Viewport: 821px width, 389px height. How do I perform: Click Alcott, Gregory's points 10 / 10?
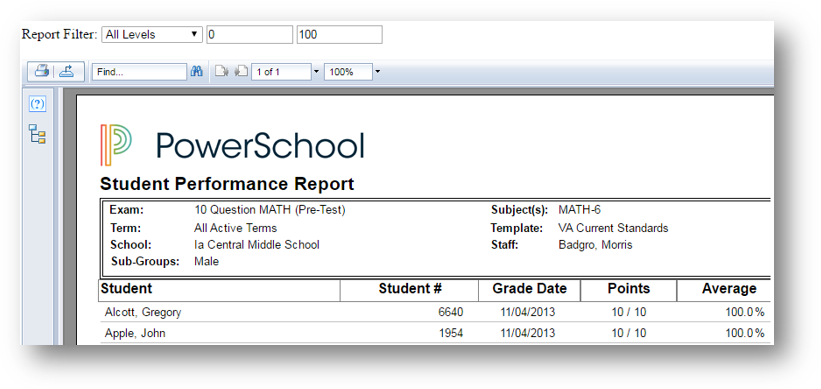pos(629,313)
